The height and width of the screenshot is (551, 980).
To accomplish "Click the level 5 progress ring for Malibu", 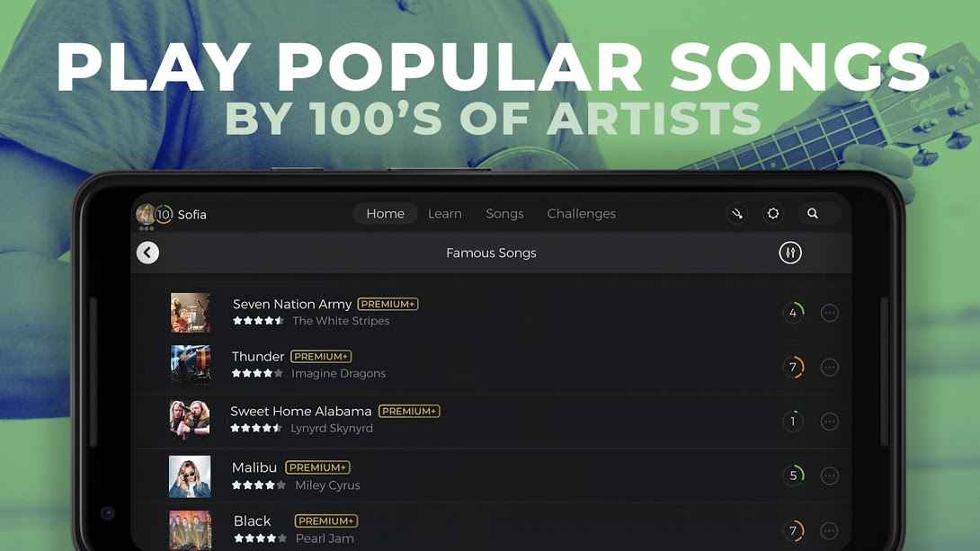I will coord(793,476).
